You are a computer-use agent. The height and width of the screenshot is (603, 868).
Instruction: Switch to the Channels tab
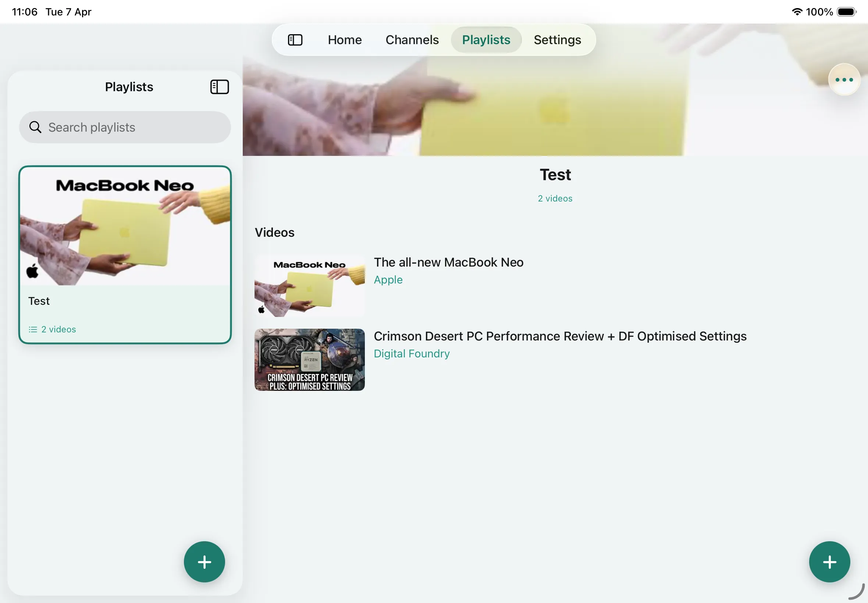tap(412, 40)
